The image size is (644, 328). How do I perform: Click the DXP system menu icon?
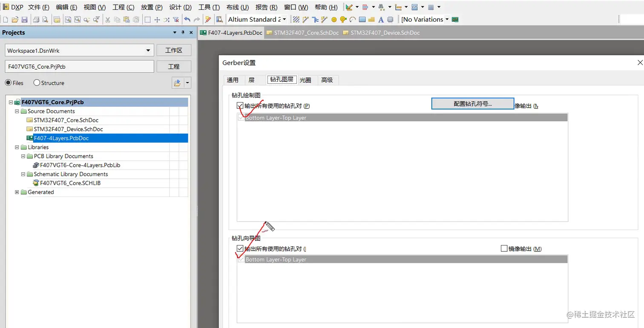click(x=6, y=7)
